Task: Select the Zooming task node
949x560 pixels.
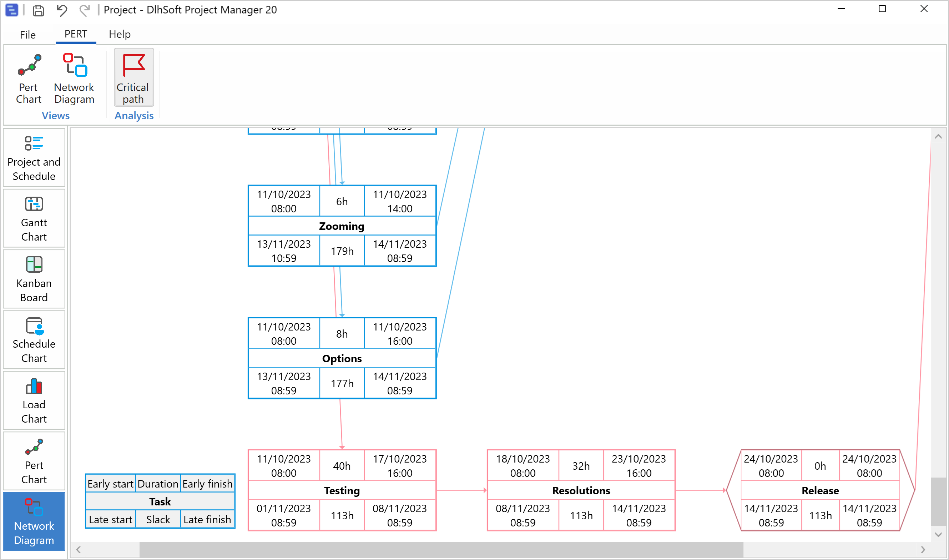Action: [x=342, y=226]
